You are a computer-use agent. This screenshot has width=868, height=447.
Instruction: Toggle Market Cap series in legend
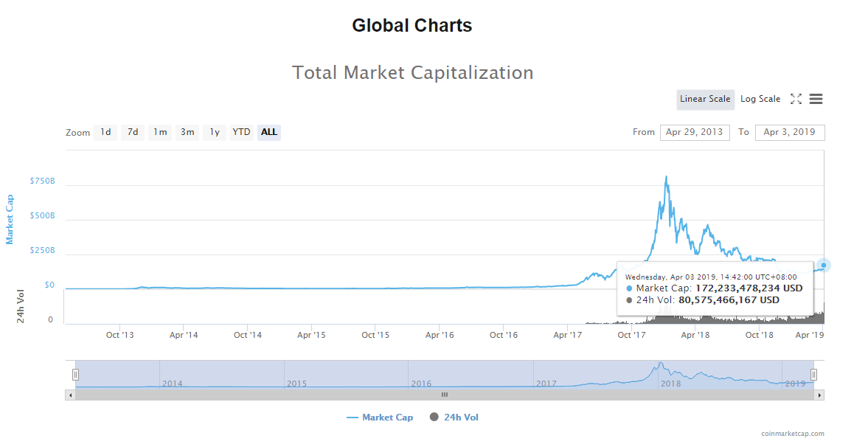pyautogui.click(x=380, y=417)
